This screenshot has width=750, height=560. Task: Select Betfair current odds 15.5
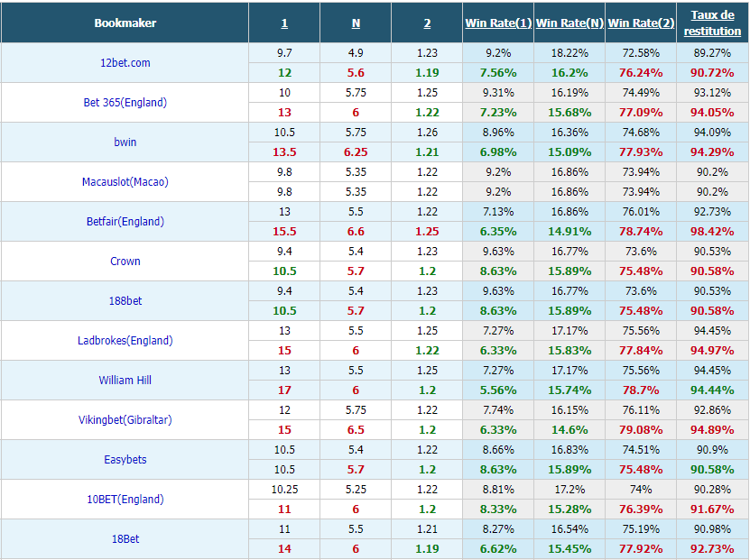pos(284,231)
